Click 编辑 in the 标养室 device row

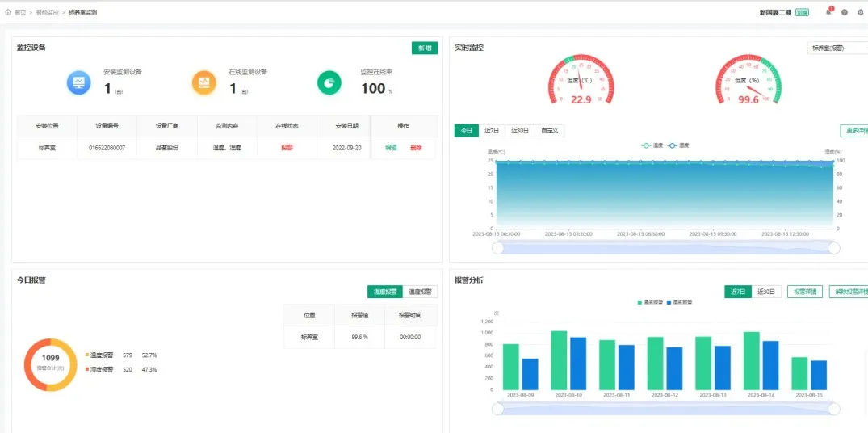tap(391, 148)
